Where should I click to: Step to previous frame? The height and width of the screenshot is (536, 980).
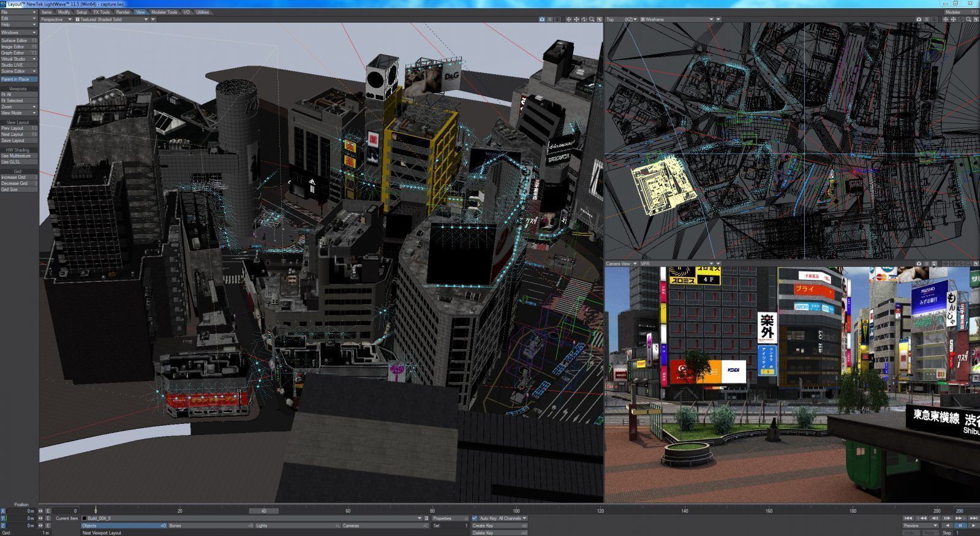click(935, 518)
